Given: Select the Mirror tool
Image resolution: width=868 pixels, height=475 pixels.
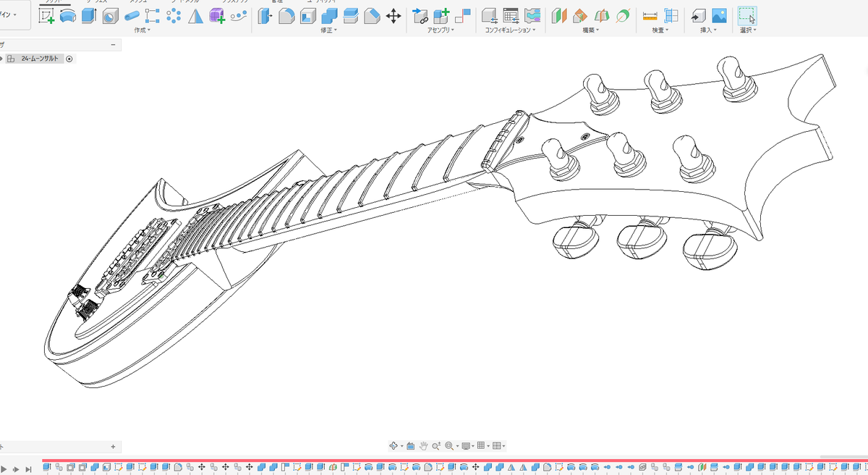Looking at the screenshot, I should 195,15.
